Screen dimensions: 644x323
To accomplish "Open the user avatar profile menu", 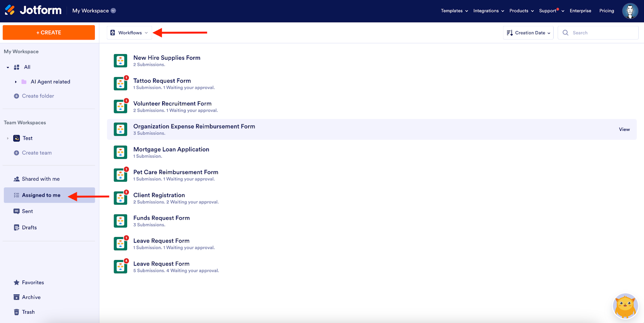I will pyautogui.click(x=630, y=11).
